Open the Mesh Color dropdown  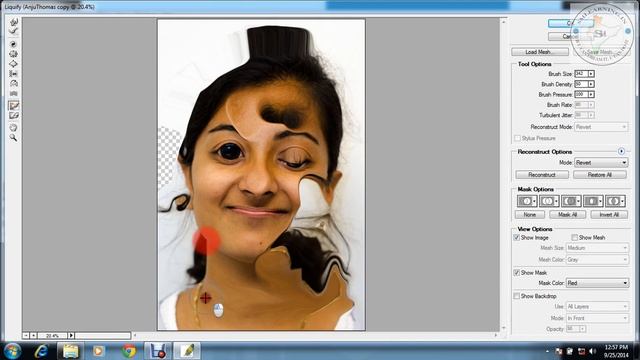click(x=597, y=260)
